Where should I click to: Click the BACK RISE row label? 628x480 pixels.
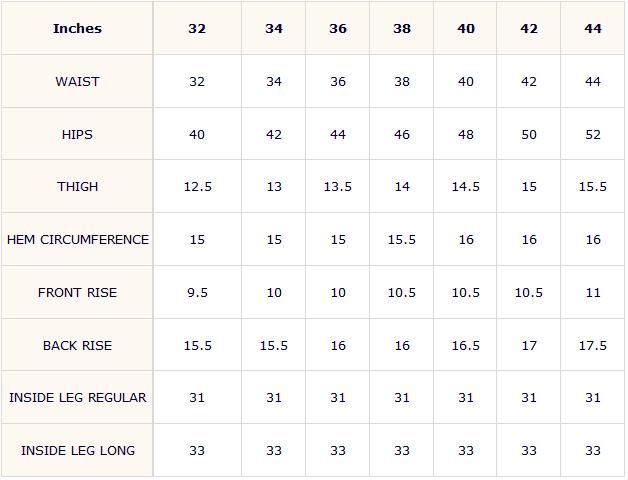tap(77, 345)
